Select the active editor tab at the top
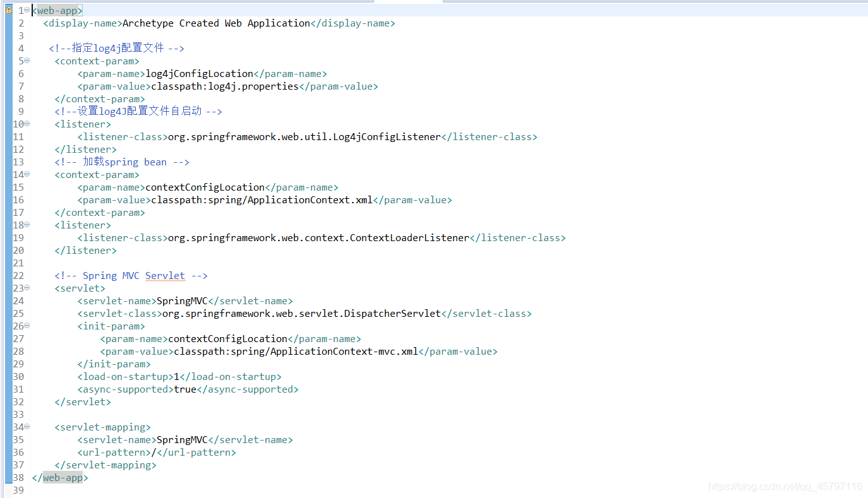 click(409, 3)
